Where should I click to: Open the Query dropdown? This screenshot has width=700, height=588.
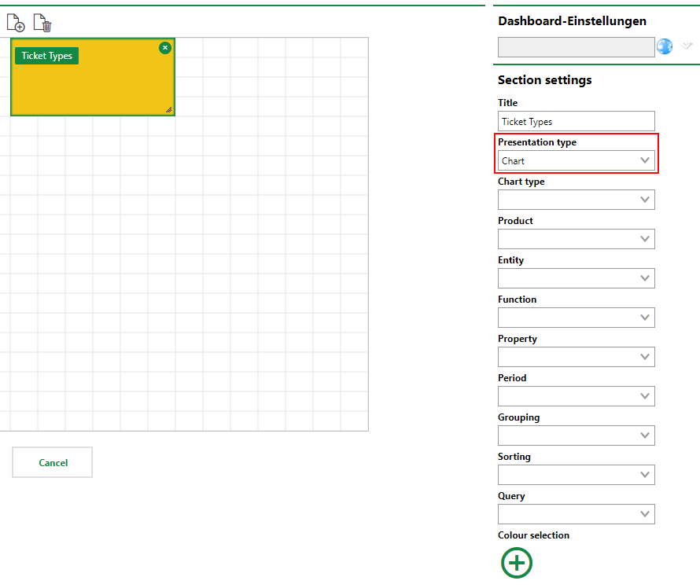(x=576, y=514)
